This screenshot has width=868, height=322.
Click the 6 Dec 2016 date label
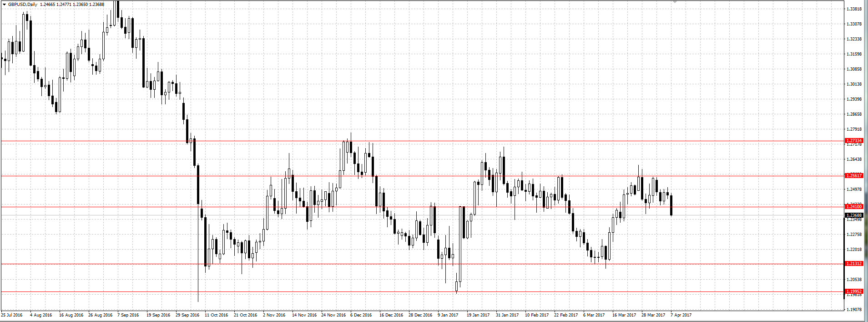click(361, 315)
